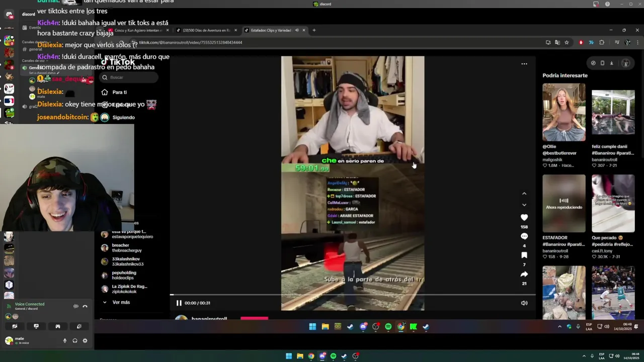Open the Chrome three-dot menu
The width and height of the screenshot is (644, 362).
[637, 43]
